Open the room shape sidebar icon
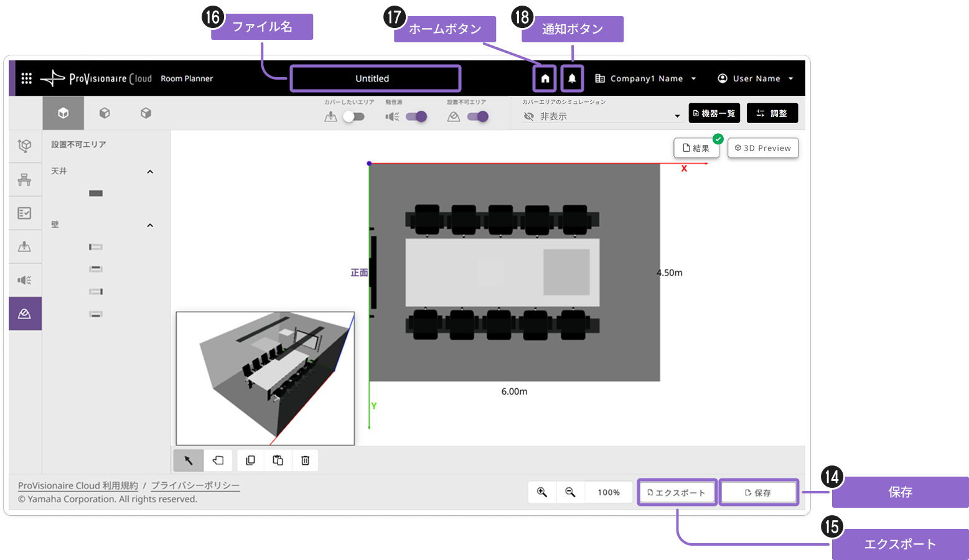The image size is (969, 560). pos(25,146)
